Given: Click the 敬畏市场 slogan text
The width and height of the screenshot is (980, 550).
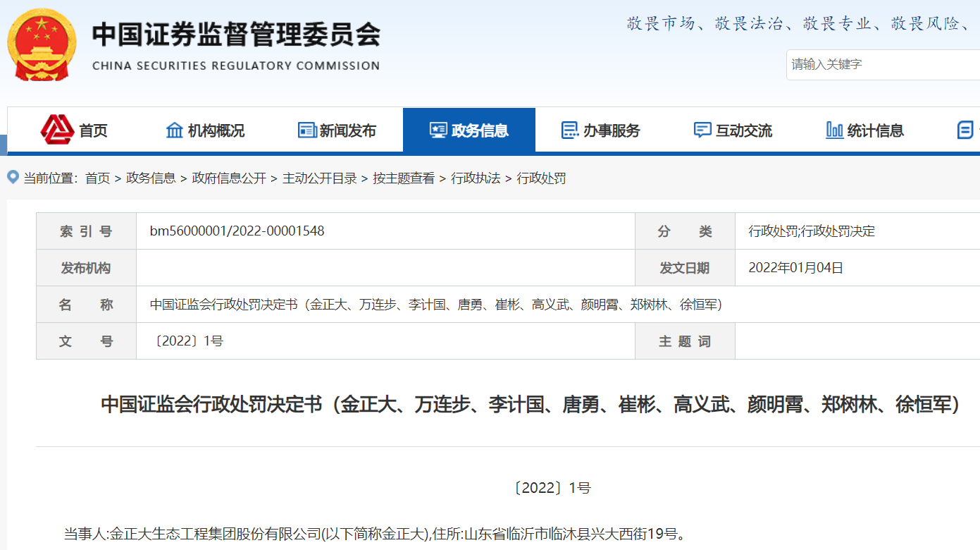Looking at the screenshot, I should tap(662, 24).
